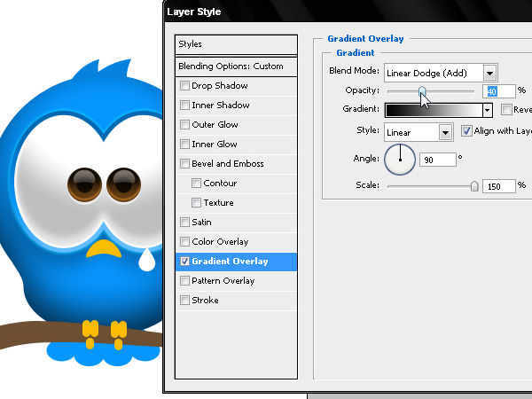Click the Angle value field showing 90
This screenshot has width=532, height=399.
[x=438, y=160]
